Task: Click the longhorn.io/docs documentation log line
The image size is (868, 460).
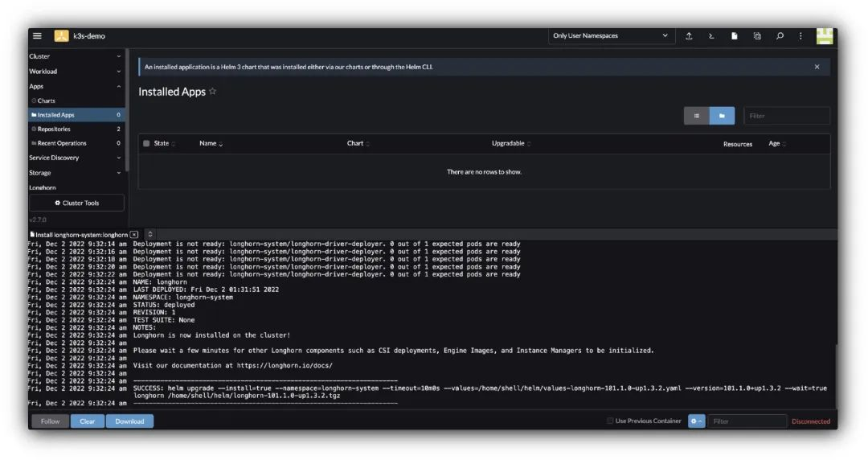Action: (232, 366)
